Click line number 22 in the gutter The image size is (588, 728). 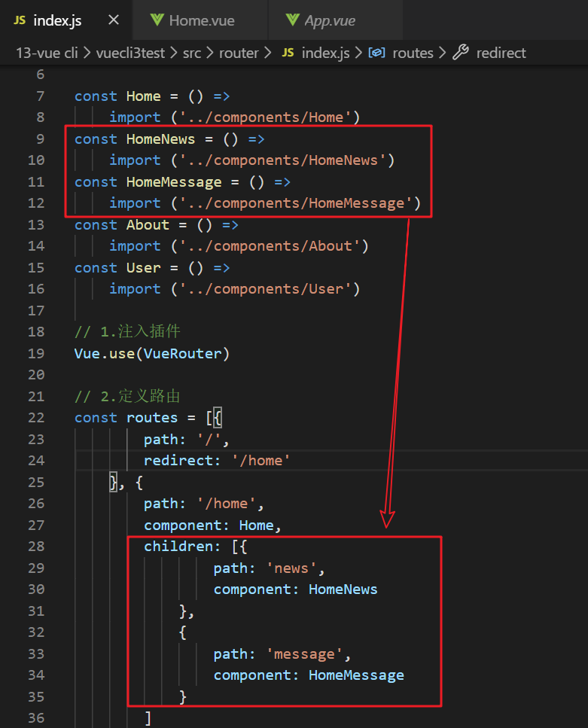point(36,418)
